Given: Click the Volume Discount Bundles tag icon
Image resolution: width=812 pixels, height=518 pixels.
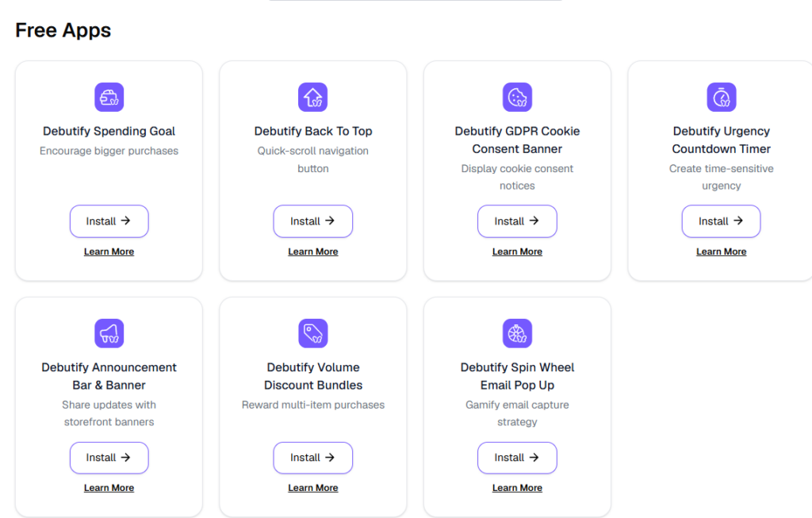Looking at the screenshot, I should click(x=312, y=333).
